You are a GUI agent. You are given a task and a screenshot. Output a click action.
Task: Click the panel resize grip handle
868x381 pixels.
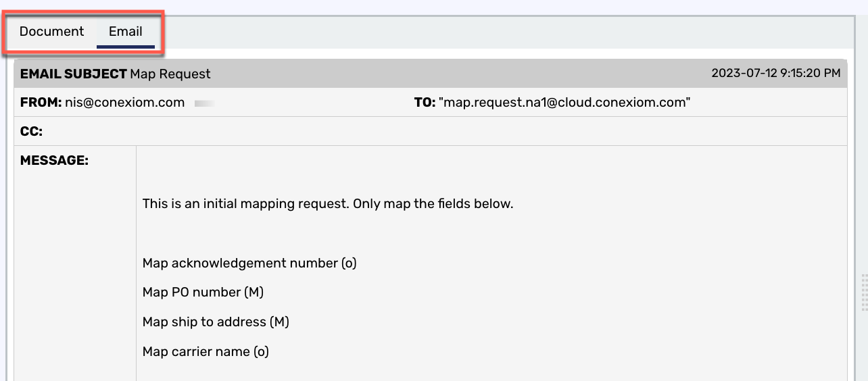click(864, 292)
